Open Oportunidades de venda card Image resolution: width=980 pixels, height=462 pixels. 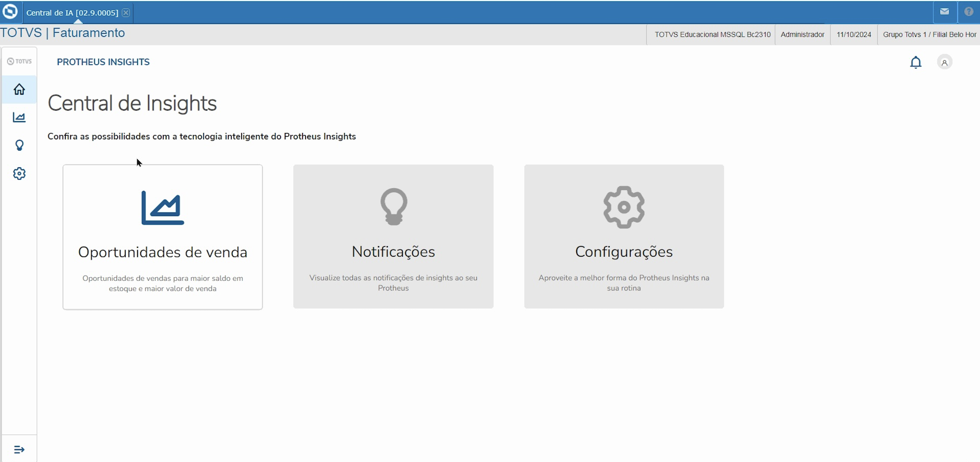(163, 237)
